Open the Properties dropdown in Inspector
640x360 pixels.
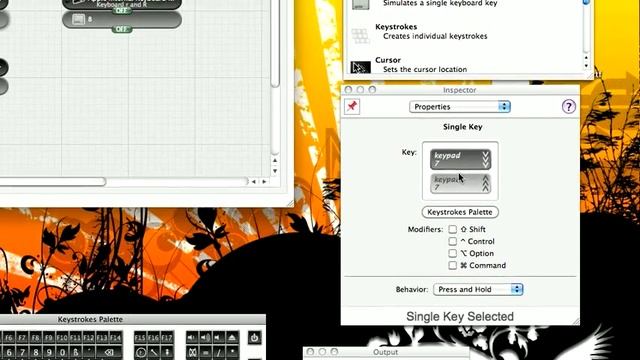tap(460, 107)
